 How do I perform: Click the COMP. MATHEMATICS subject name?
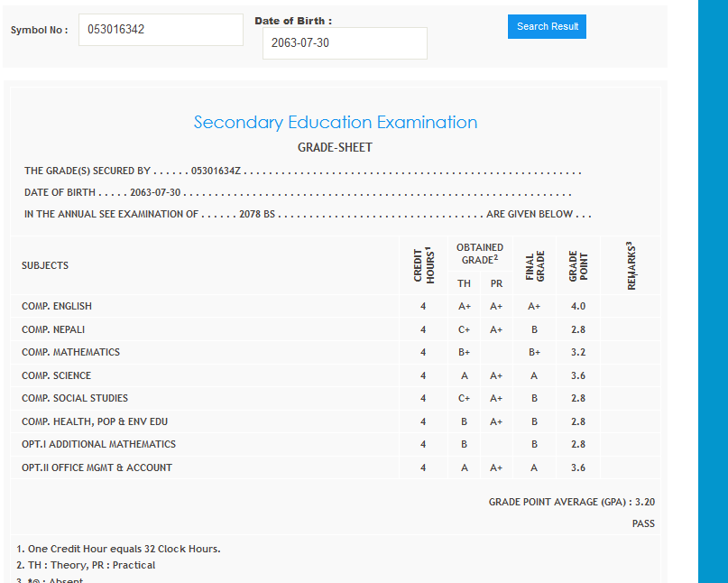tap(70, 352)
